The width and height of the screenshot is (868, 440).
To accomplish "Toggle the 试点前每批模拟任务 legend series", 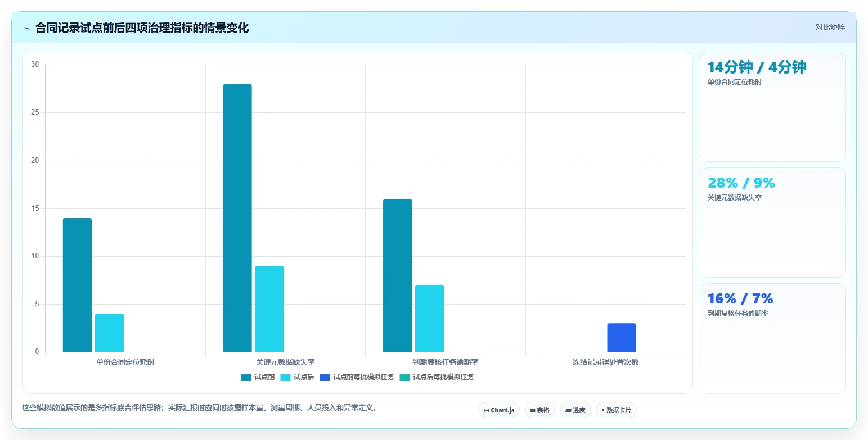I will click(x=357, y=377).
